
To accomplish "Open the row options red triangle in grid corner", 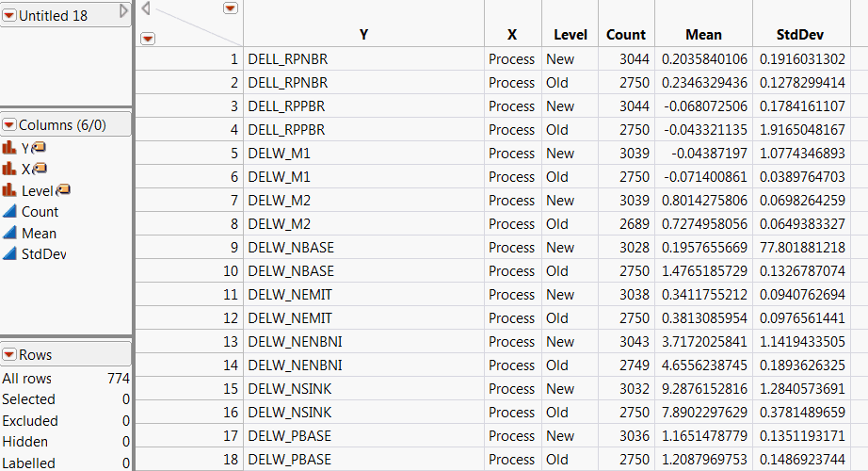I will (147, 39).
